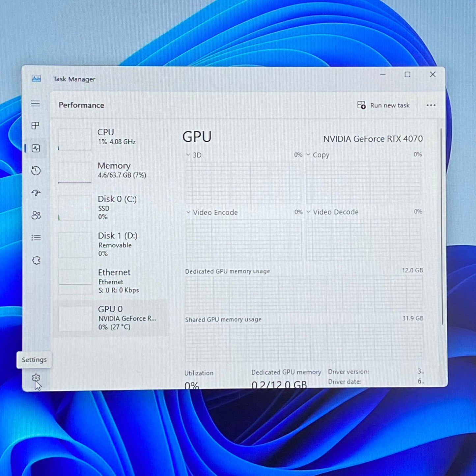Click Run new task button label
This screenshot has height=476, width=476.
coord(390,105)
